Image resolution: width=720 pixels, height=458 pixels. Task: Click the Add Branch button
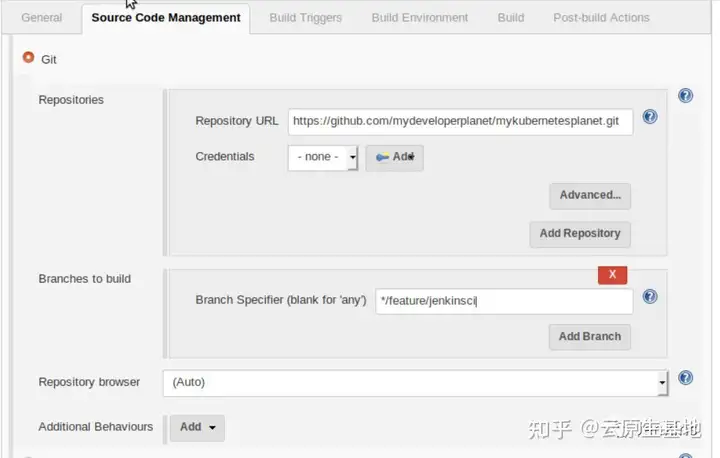coord(590,337)
